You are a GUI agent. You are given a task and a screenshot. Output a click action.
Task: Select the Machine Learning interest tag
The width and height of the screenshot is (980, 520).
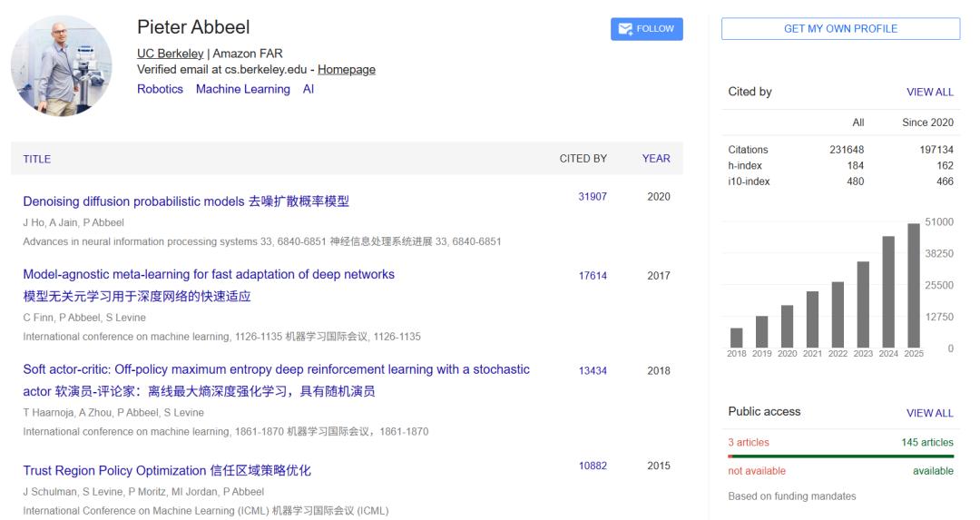coord(242,89)
